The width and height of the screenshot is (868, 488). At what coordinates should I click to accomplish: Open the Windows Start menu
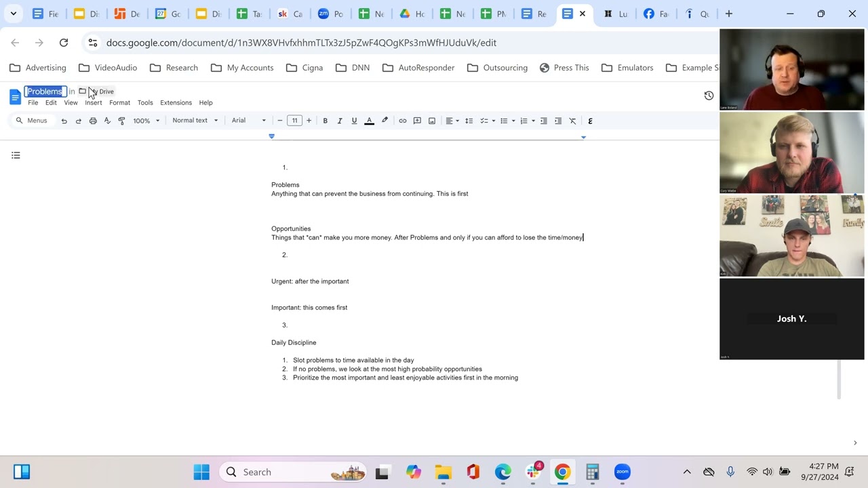[201, 472]
